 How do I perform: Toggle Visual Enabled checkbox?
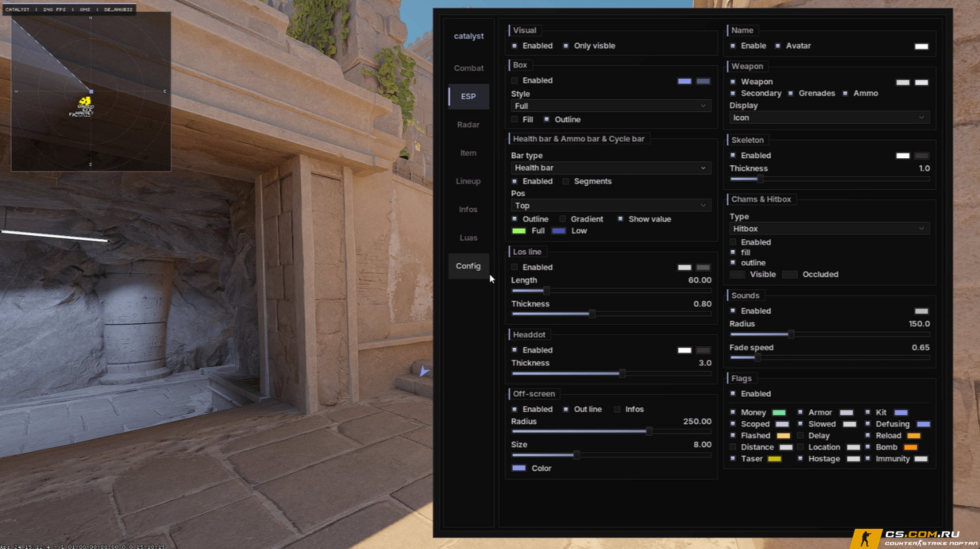point(515,46)
